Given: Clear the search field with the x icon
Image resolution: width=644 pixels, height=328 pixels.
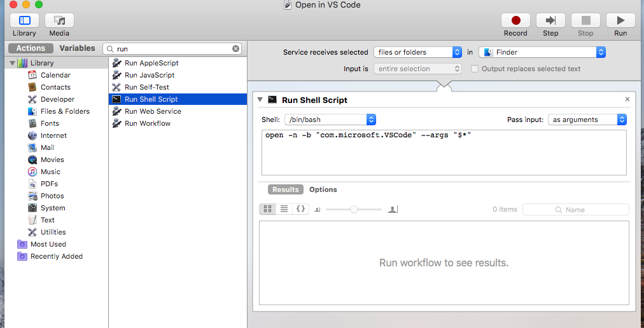Looking at the screenshot, I should (x=235, y=49).
